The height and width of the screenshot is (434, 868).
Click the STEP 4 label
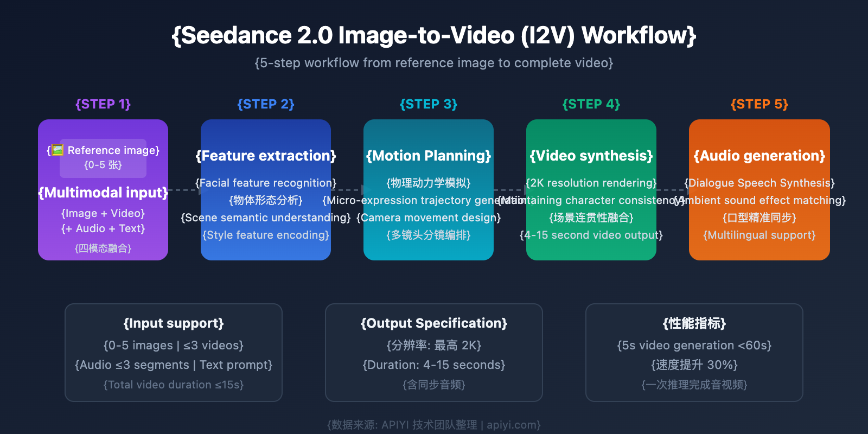pos(591,104)
